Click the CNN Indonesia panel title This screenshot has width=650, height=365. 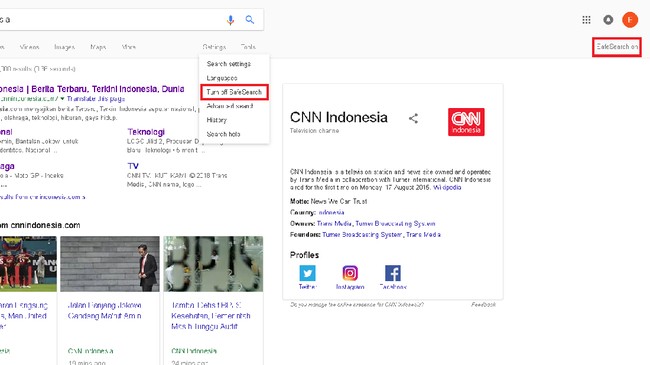tap(339, 117)
